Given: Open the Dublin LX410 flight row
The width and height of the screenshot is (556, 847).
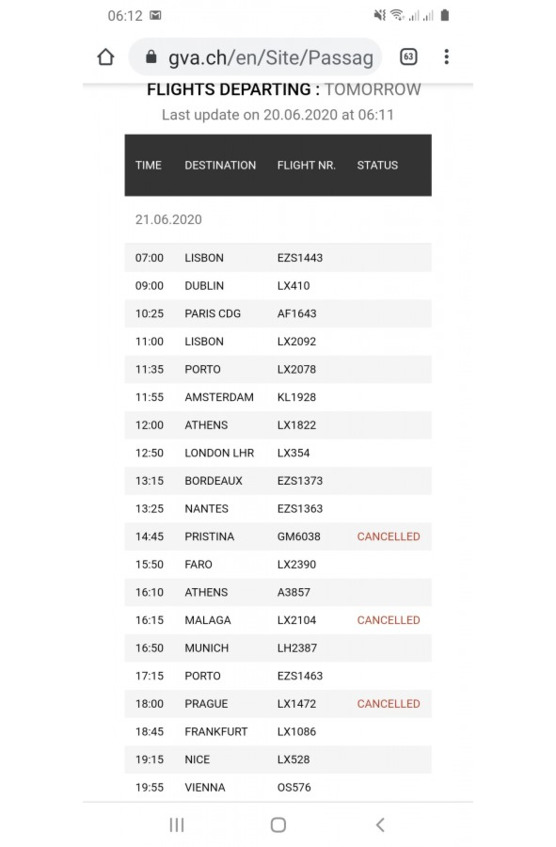Looking at the screenshot, I should [x=278, y=286].
